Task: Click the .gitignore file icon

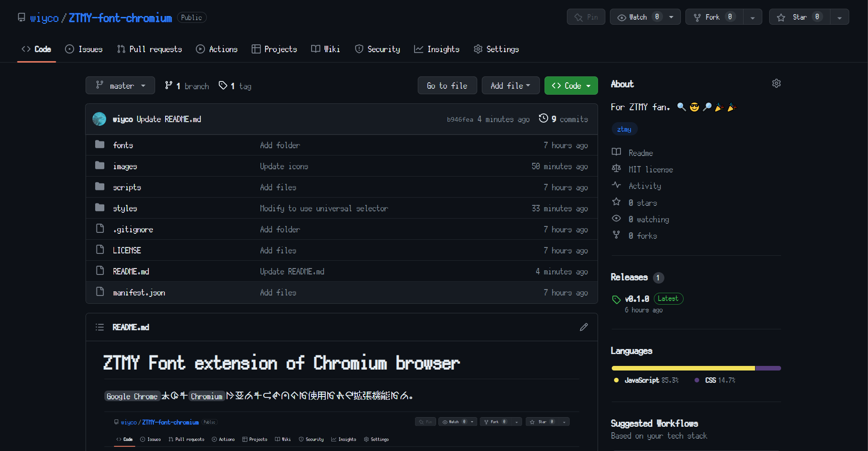Action: pos(100,228)
